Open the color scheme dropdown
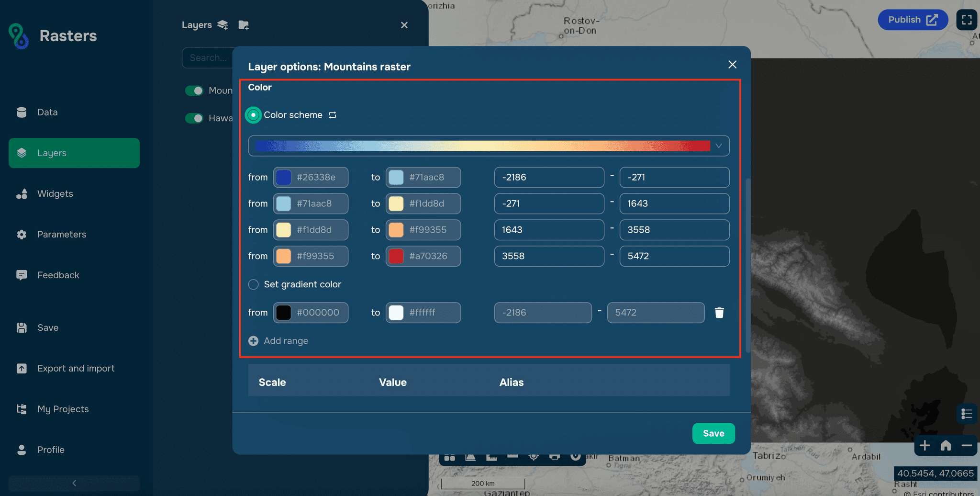This screenshot has width=980, height=496. tap(718, 146)
